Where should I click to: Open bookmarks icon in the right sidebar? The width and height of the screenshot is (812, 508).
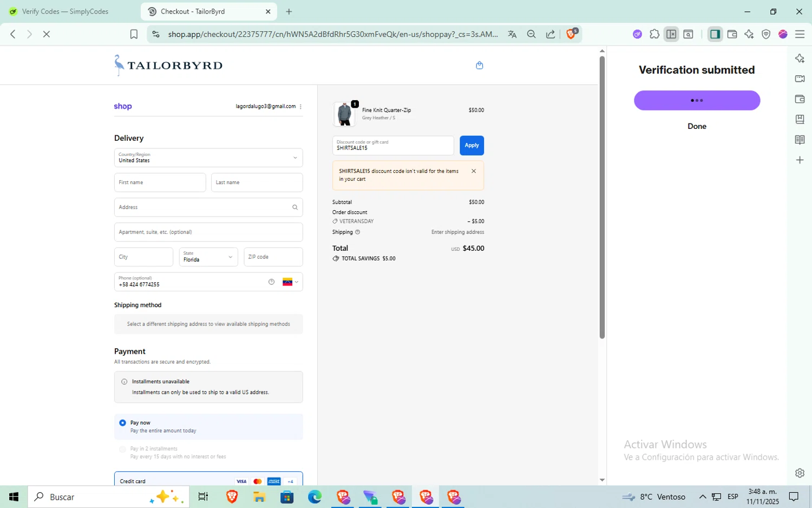pyautogui.click(x=800, y=119)
